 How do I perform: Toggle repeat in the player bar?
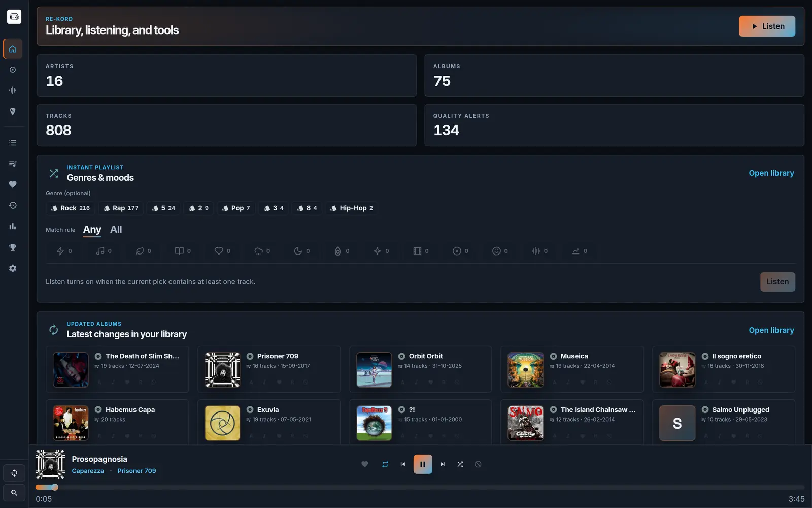click(385, 464)
